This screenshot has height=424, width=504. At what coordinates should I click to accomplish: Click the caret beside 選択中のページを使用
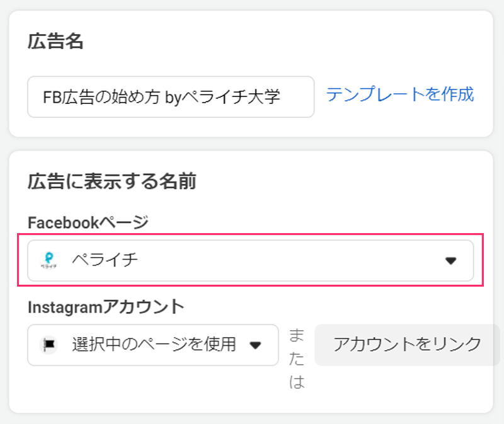tap(255, 345)
